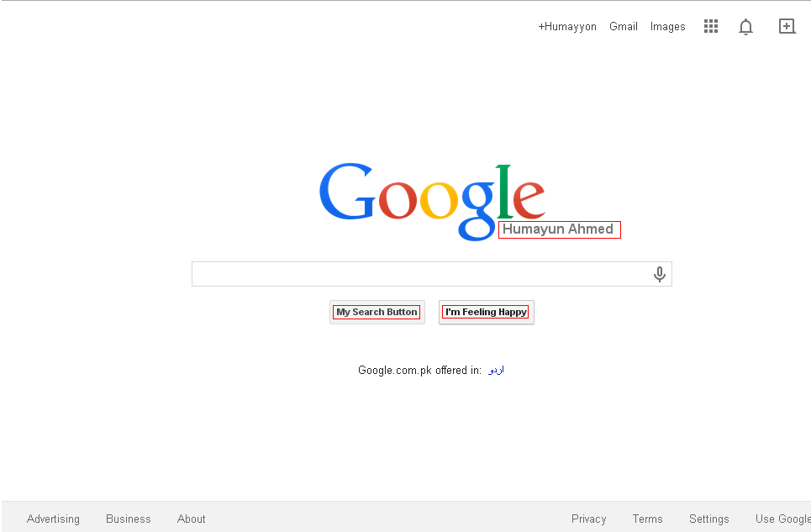Open the Business footer link

tap(129, 519)
